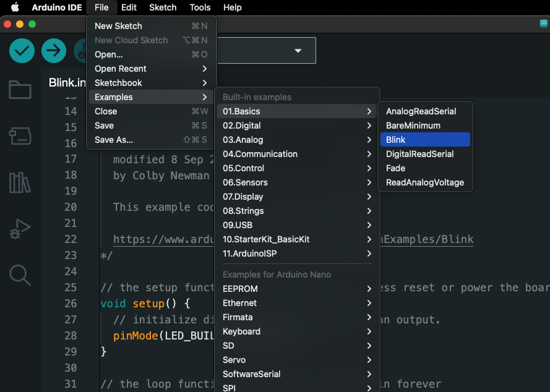Open the Tools menu
This screenshot has width=550, height=392.
pos(200,7)
